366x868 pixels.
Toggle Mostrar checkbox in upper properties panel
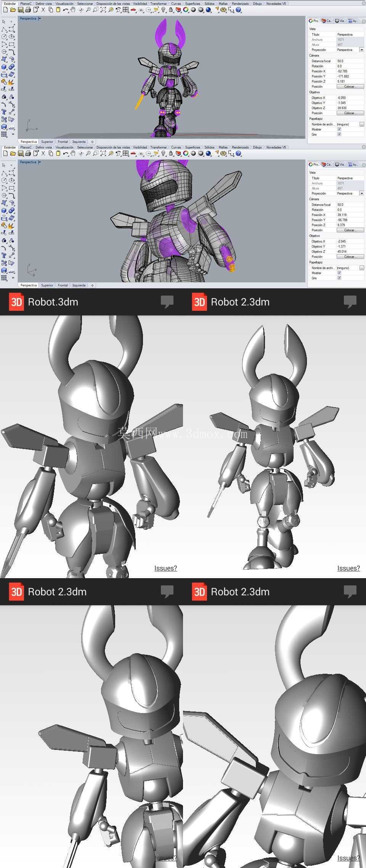(339, 129)
